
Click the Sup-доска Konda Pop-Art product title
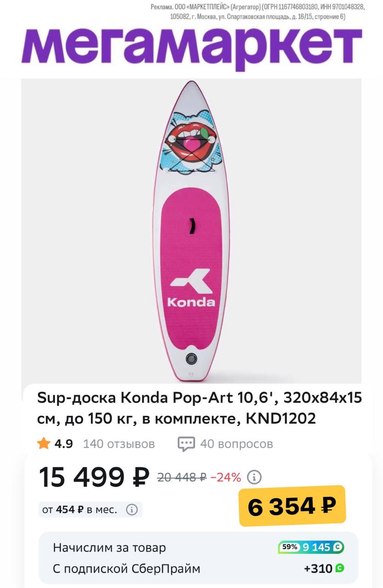(x=199, y=408)
